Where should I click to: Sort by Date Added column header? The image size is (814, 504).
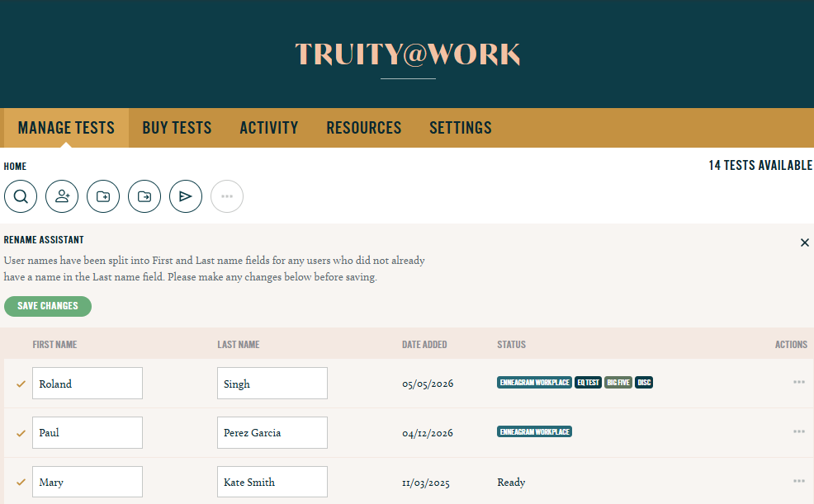(x=424, y=344)
